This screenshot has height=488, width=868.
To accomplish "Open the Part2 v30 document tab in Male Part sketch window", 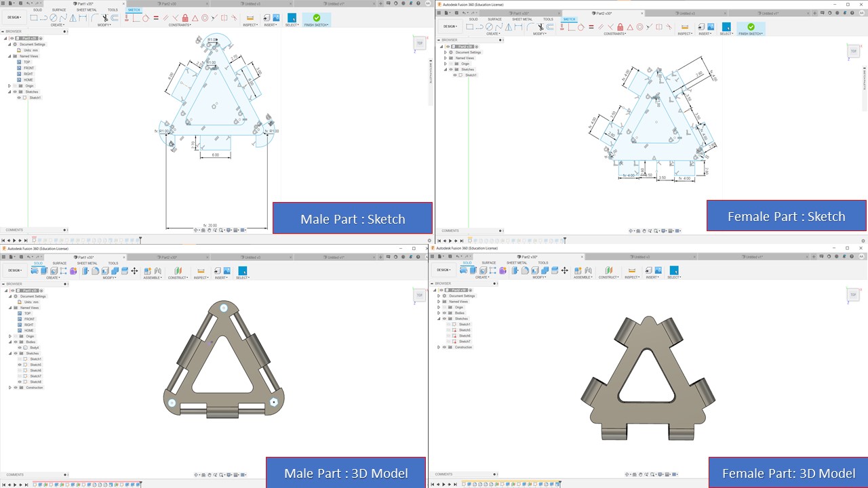I will 169,4.
